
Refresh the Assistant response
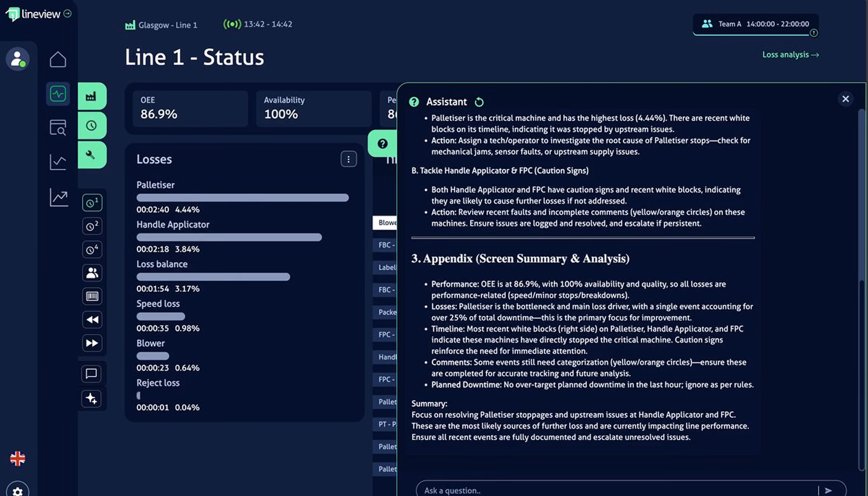(x=479, y=102)
